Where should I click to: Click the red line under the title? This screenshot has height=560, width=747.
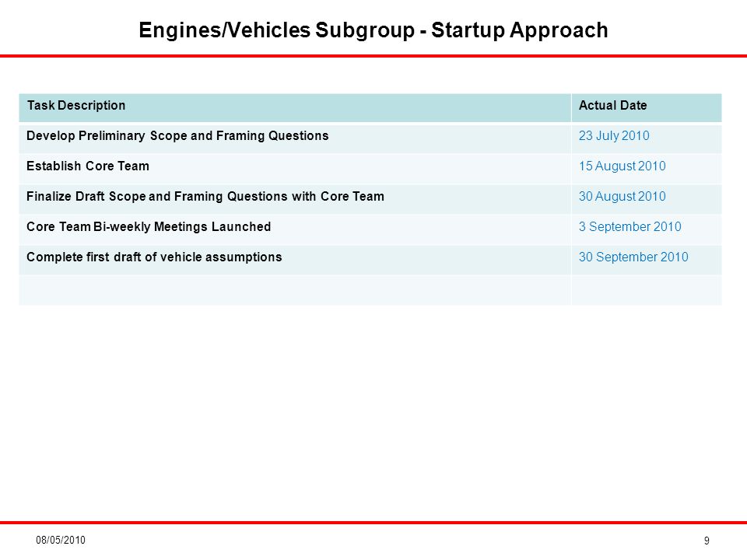(x=373, y=56)
